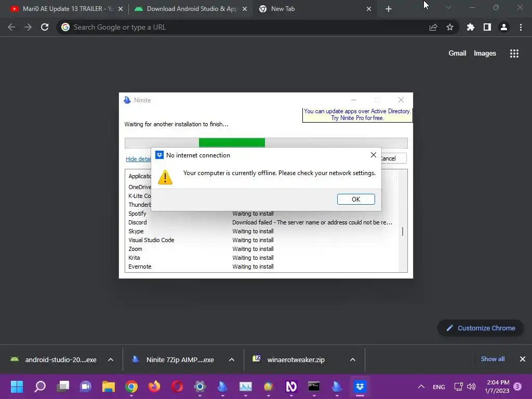
Task: Click the partly hidden Cancel button in Ninite
Action: tap(394, 158)
